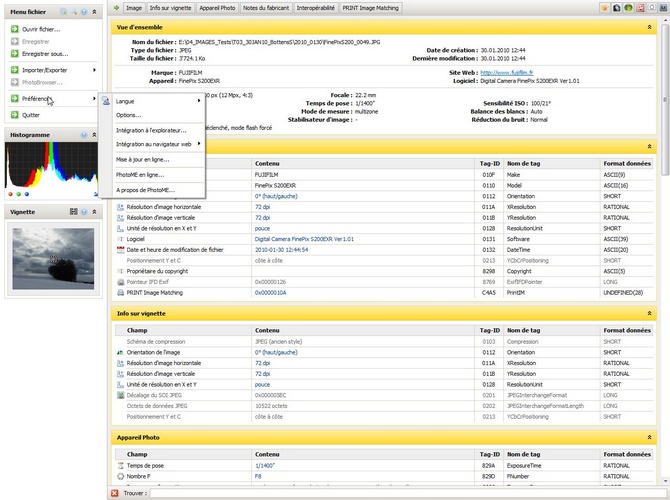The width and height of the screenshot is (670, 500).
Task: Click Enregistrer sous... in file menu
Action: pyautogui.click(x=45, y=53)
